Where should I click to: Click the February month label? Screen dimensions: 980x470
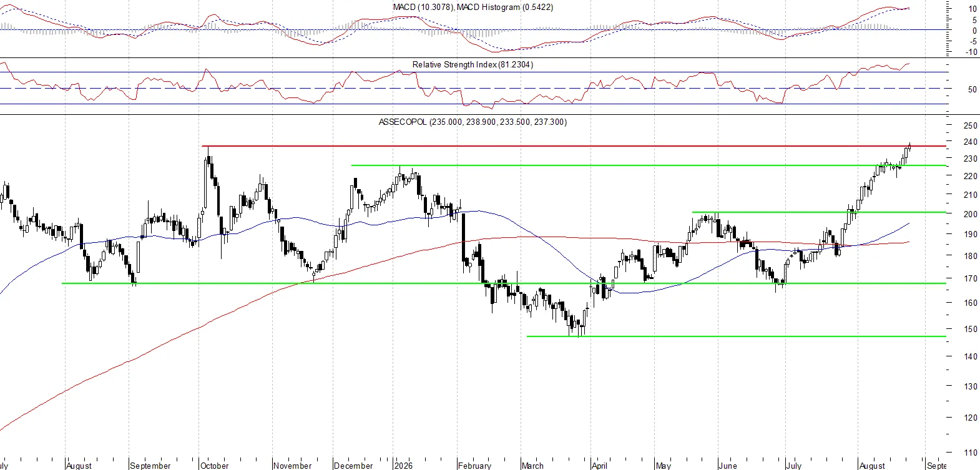click(x=474, y=466)
